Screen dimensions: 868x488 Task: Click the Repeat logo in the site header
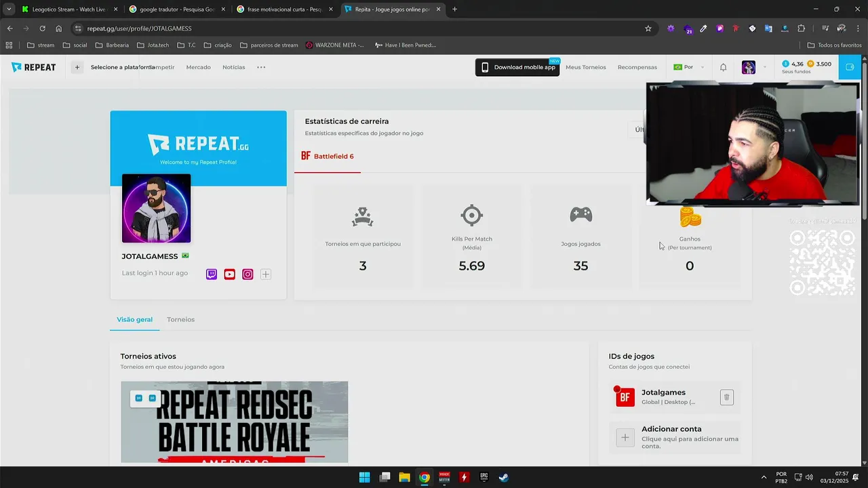[x=33, y=67]
